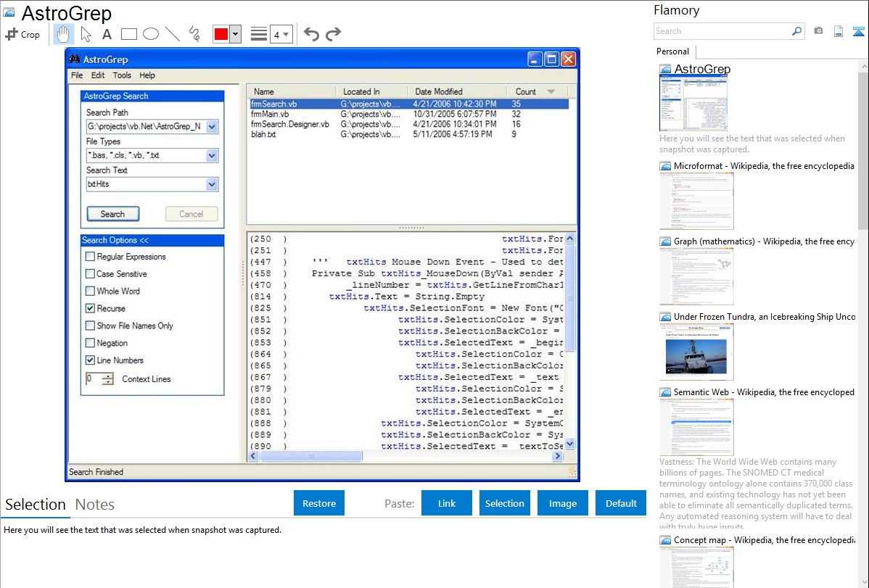Uncheck the Recurse checkbox
The height and width of the screenshot is (588, 869).
(90, 308)
